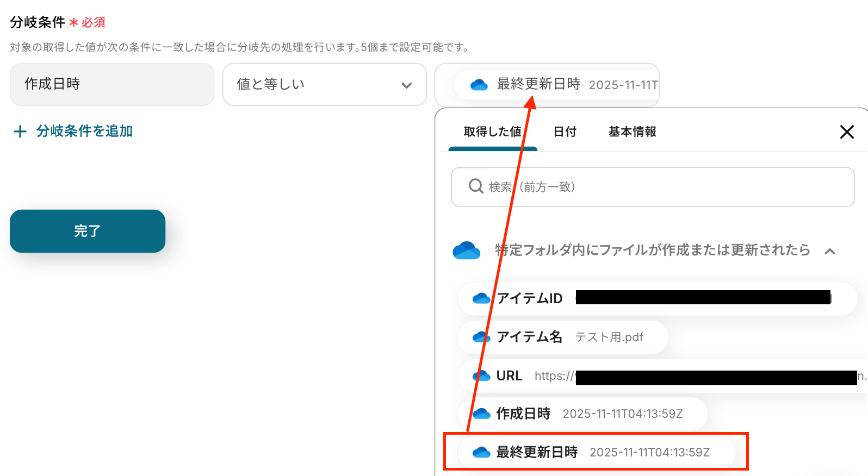868x476 pixels.
Task: Click the 値と等しい dropdown chevron arrow
Action: point(406,85)
